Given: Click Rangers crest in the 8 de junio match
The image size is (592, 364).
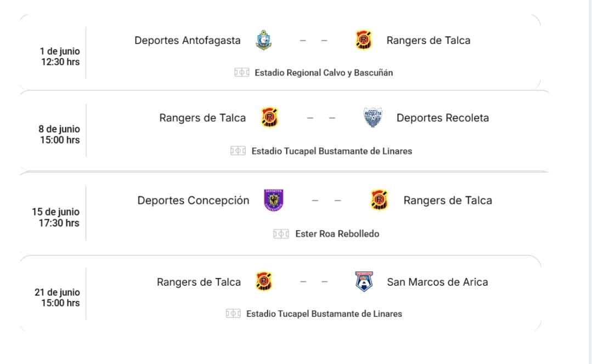Looking at the screenshot, I should click(x=269, y=117).
